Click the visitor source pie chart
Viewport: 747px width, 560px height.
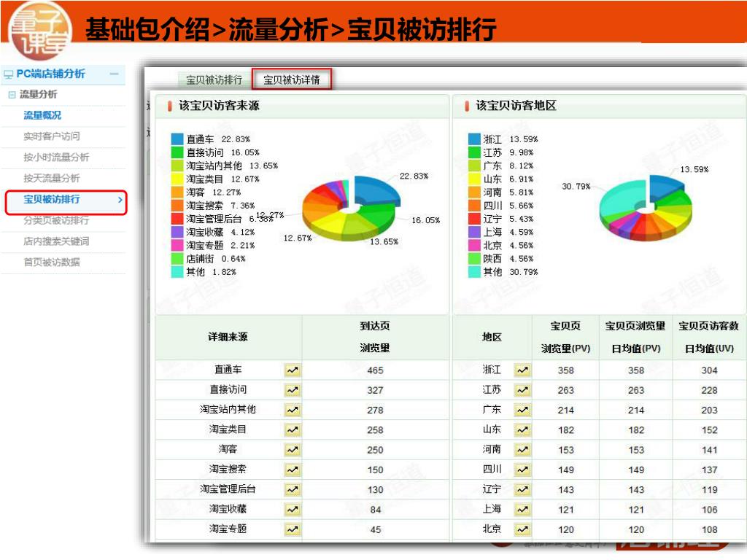click(351, 208)
